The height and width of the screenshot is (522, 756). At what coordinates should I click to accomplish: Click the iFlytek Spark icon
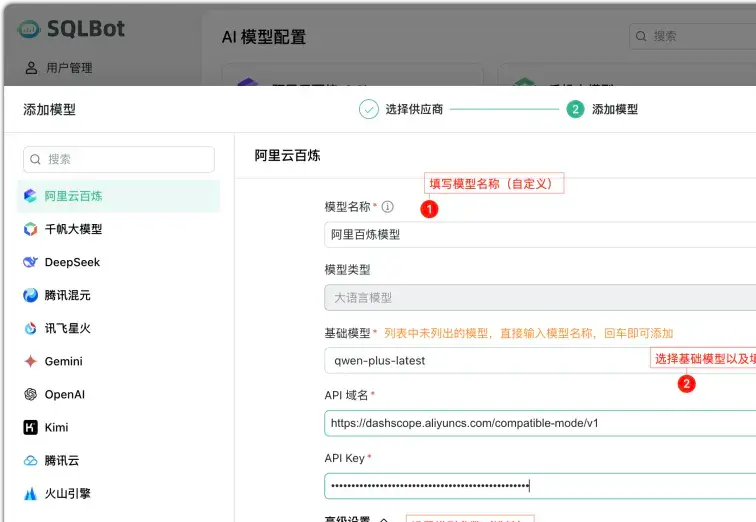tap(31, 328)
